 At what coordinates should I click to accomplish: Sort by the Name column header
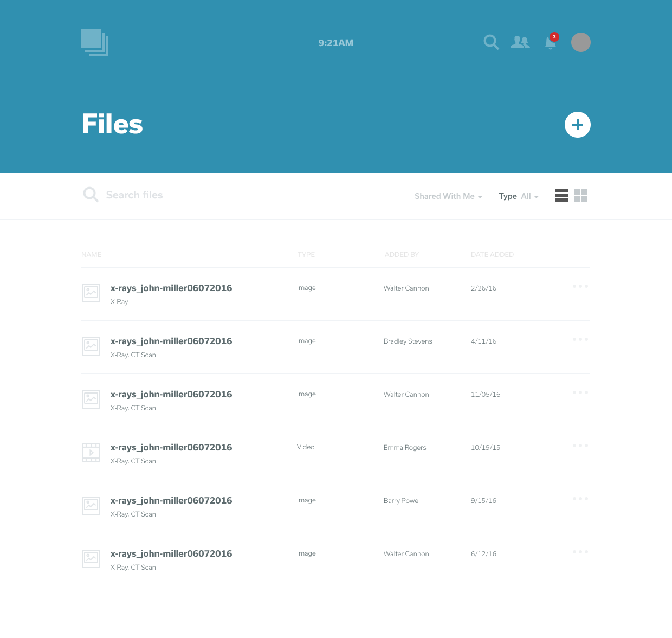tap(92, 255)
